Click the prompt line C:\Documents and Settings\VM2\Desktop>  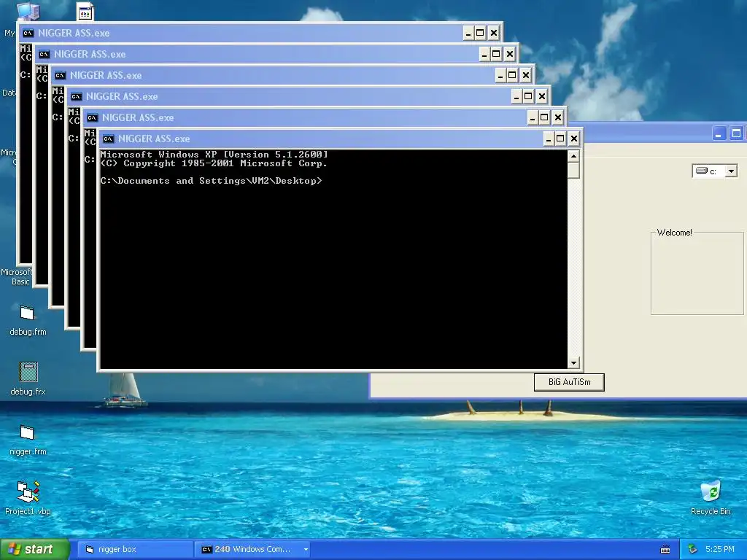pyautogui.click(x=211, y=181)
